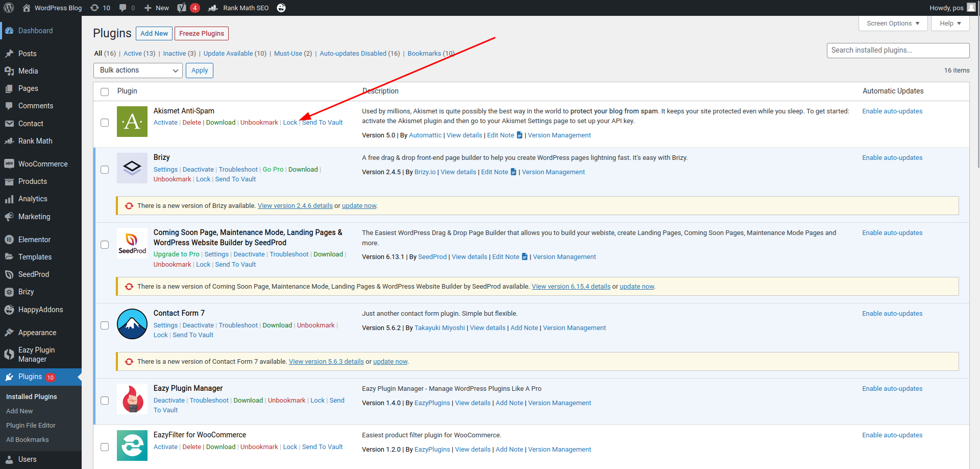Filter plugins by Inactive tab

tap(174, 54)
